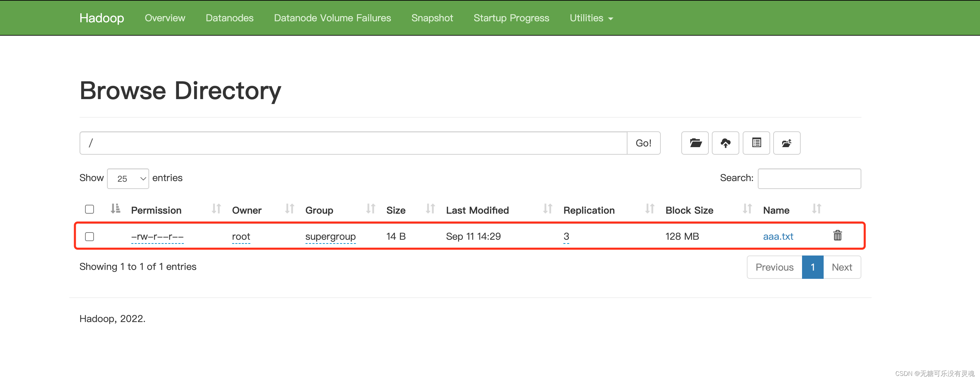Click the parent directory folder icon
The height and width of the screenshot is (380, 980).
pyautogui.click(x=786, y=143)
